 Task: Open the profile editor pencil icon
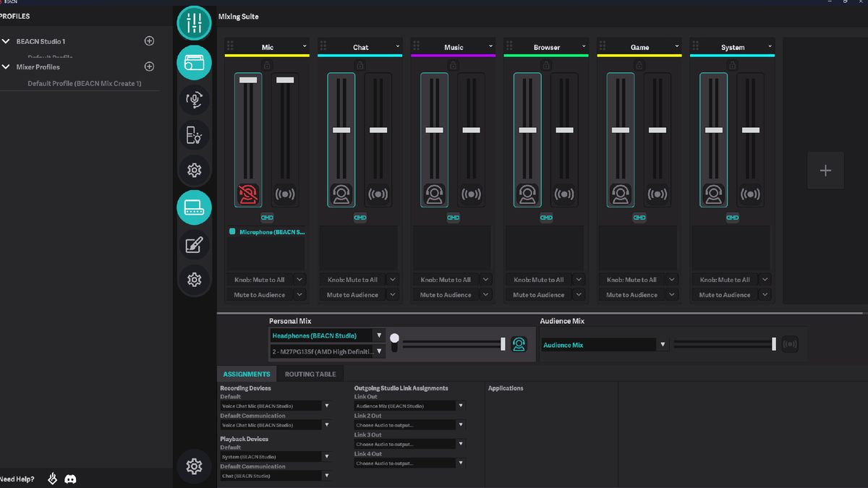coord(194,244)
